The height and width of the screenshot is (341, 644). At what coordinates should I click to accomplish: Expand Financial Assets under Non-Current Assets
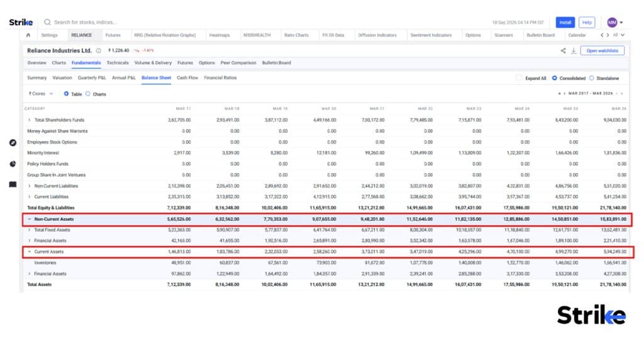pos(29,241)
